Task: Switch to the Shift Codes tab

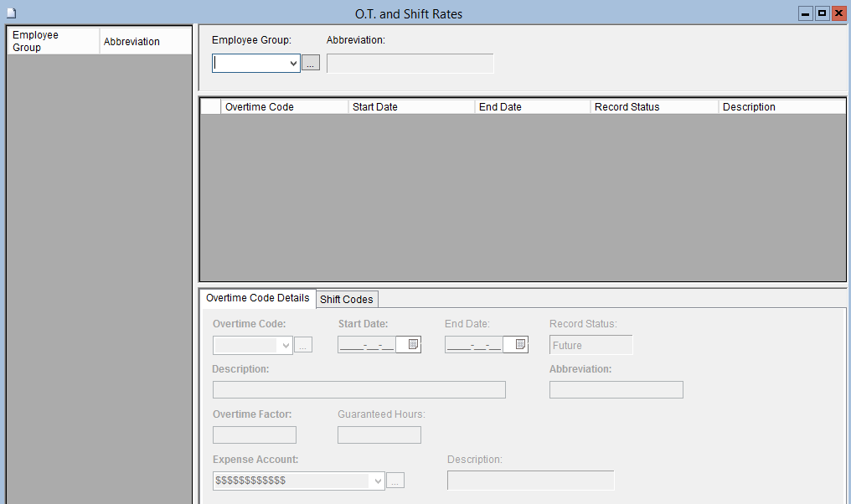Action: coord(347,300)
